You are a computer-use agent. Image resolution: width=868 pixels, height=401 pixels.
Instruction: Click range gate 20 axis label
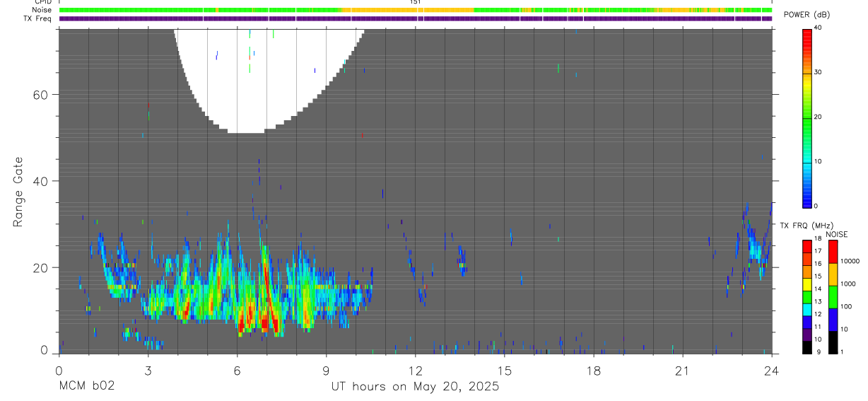pyautogui.click(x=42, y=267)
